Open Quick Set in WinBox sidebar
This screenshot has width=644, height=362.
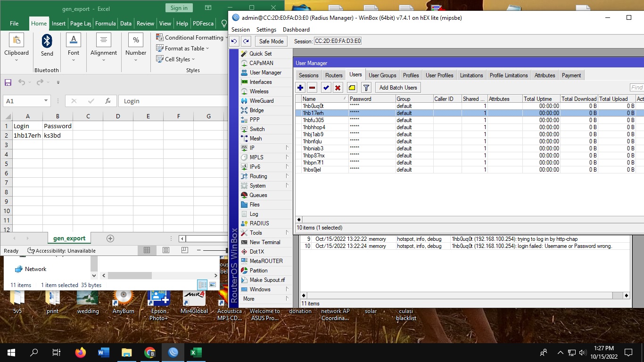[260, 54]
